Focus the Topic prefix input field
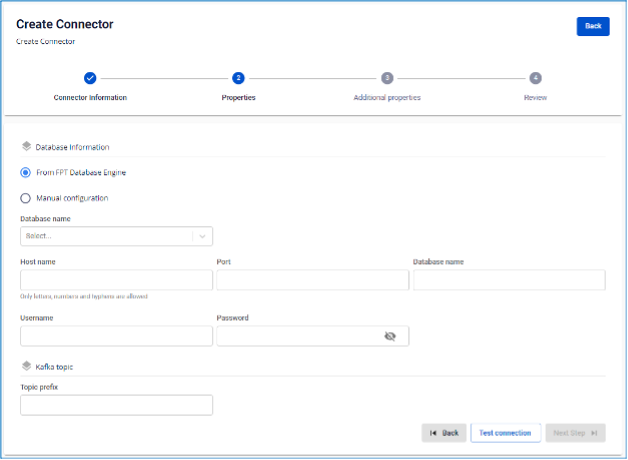The height and width of the screenshot is (460, 628). [117, 405]
